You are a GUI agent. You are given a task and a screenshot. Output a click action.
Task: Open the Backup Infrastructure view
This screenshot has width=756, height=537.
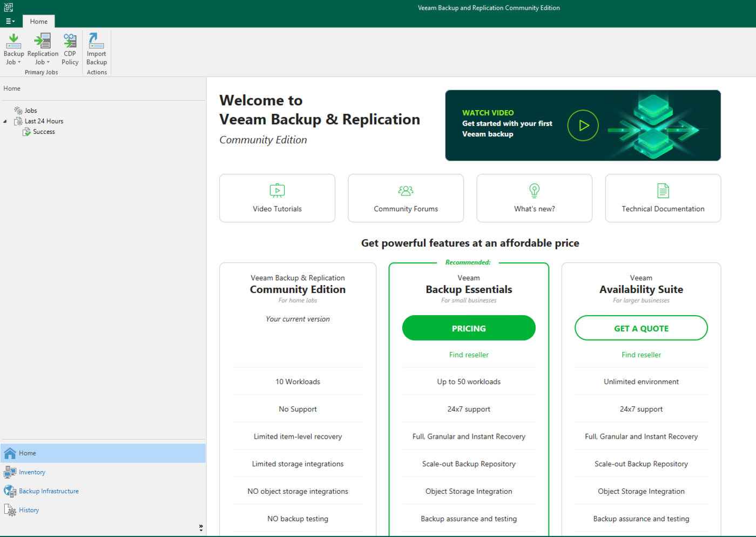pos(49,491)
